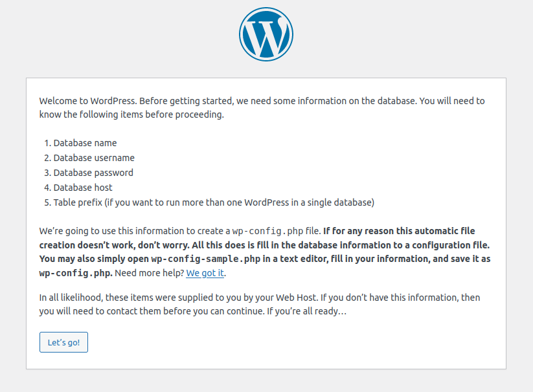533x392 pixels.
Task: Click "know the following items before proceeding" text
Action: (x=131, y=115)
